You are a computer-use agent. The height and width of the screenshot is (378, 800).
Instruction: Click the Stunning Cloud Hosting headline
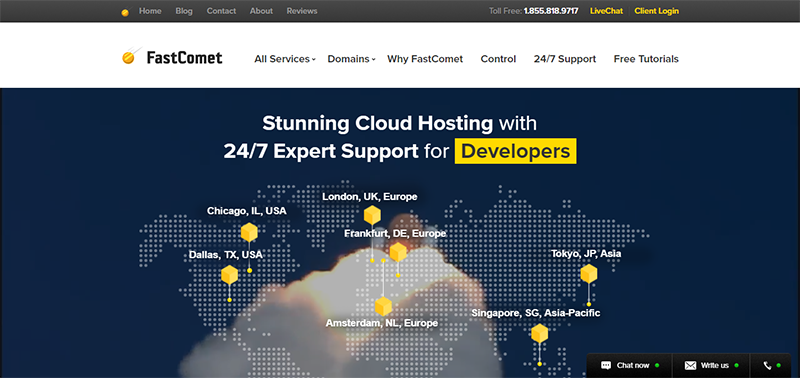pos(378,123)
